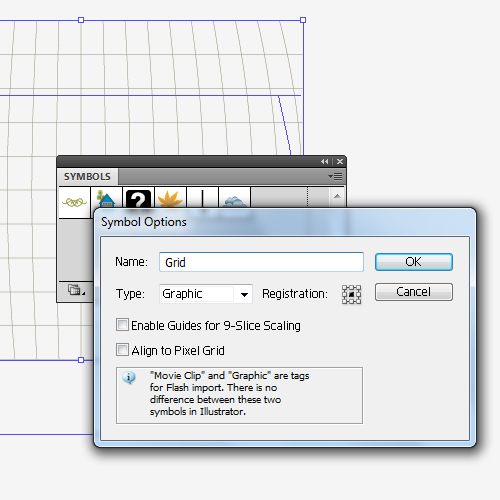Click Symbols panel scroll up arrow
Viewport: 500px width, 500px height.
tap(337, 196)
